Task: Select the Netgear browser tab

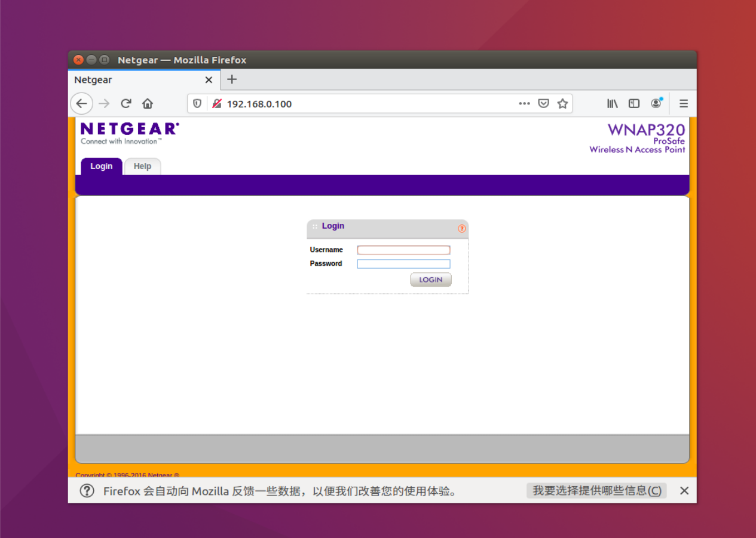Action: pos(144,80)
